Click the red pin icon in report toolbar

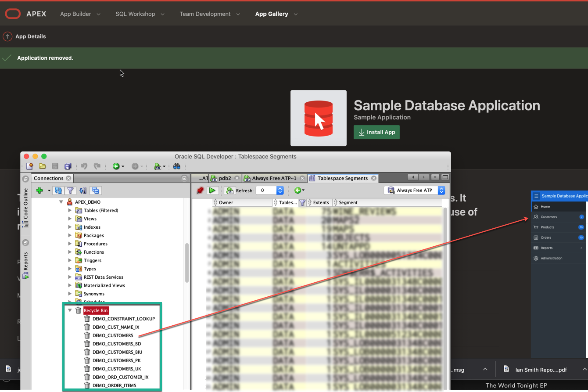tap(200, 191)
